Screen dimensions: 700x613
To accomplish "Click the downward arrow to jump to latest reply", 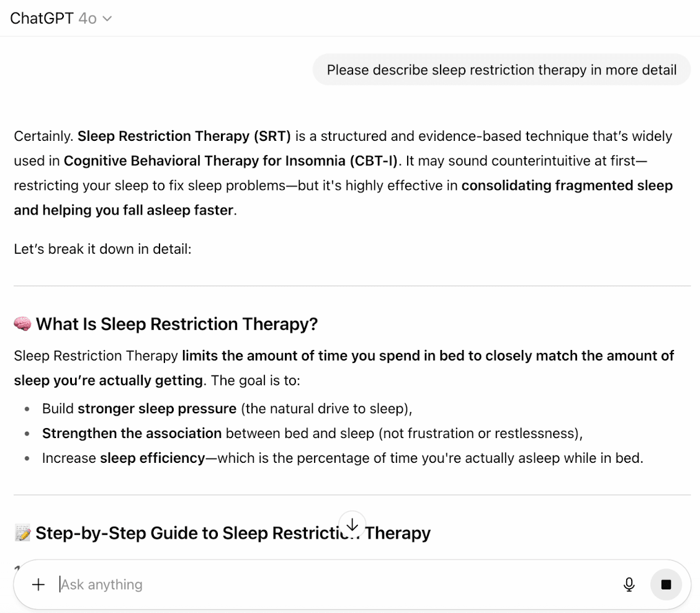I will [352, 525].
